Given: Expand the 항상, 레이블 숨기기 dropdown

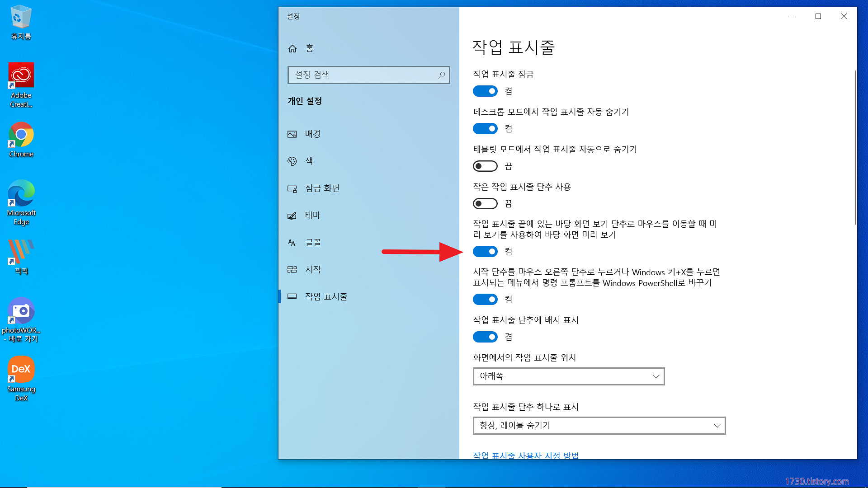Looking at the screenshot, I should click(599, 426).
